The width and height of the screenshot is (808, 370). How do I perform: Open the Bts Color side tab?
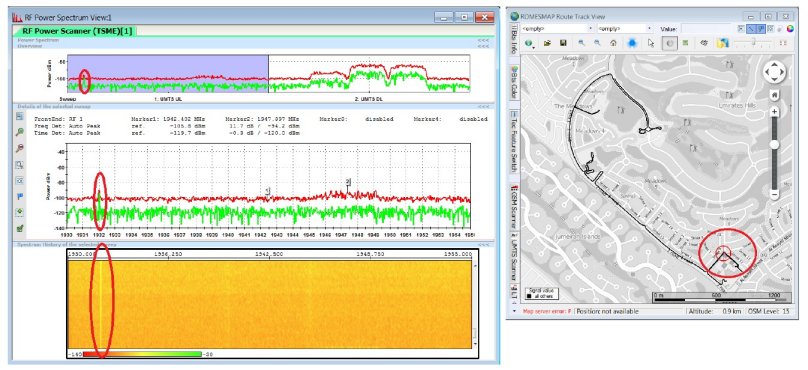(514, 82)
